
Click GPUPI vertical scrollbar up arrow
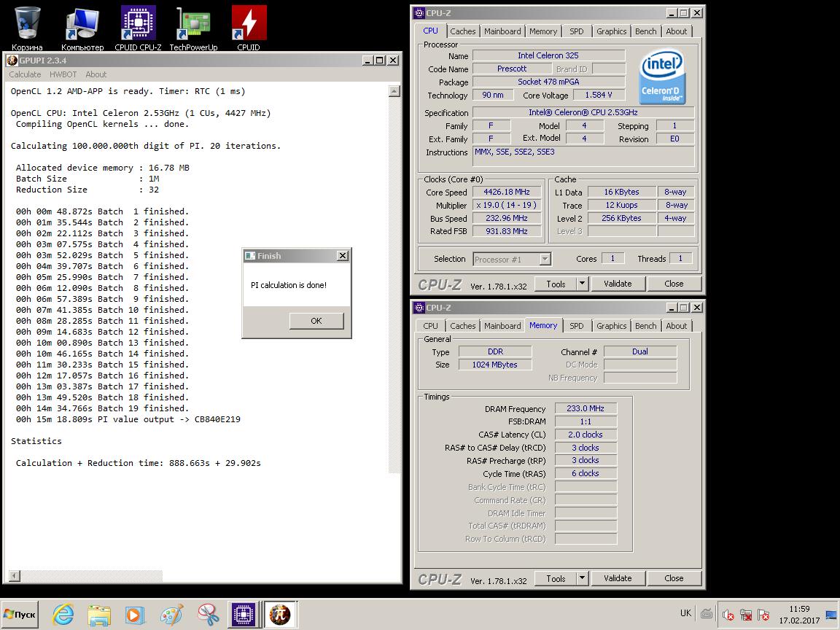(394, 91)
